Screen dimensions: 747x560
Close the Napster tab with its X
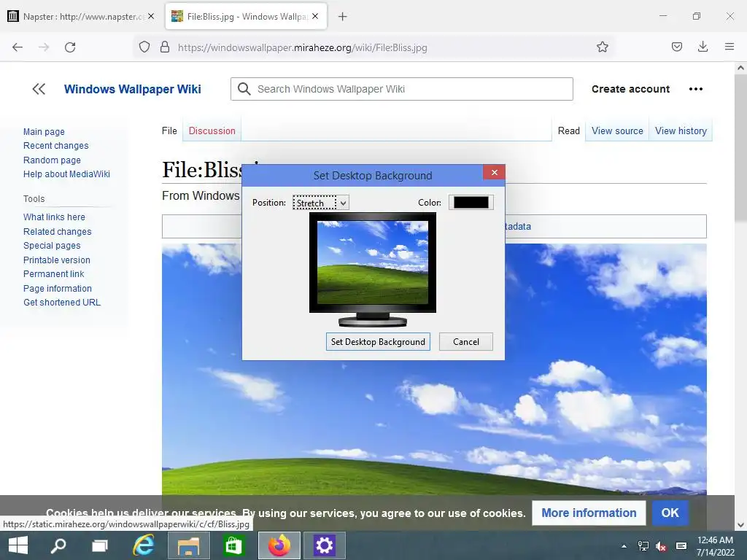click(x=151, y=16)
